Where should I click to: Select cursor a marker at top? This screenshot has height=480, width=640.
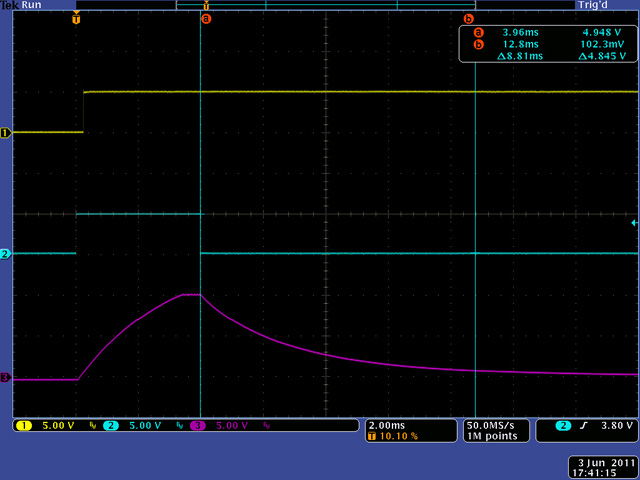coord(206,18)
